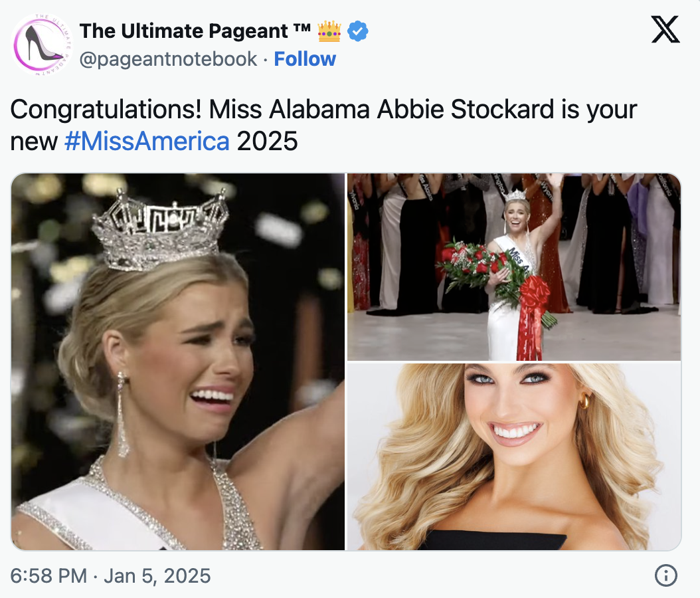Viewport: 700px width, 598px height.
Task: Follow the pageantnotebook account
Action: click(x=305, y=59)
